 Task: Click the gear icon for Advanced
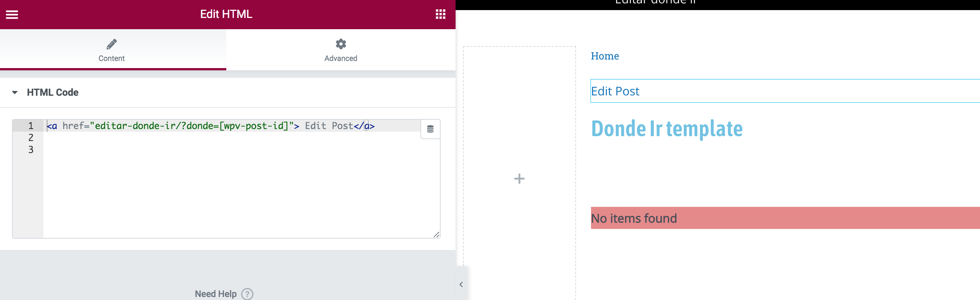340,44
